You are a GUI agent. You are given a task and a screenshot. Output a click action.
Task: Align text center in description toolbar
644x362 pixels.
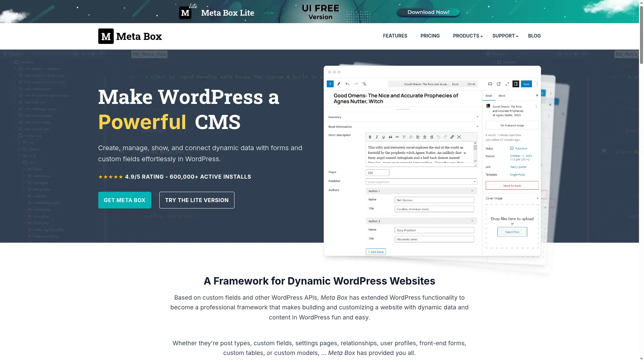point(425,137)
